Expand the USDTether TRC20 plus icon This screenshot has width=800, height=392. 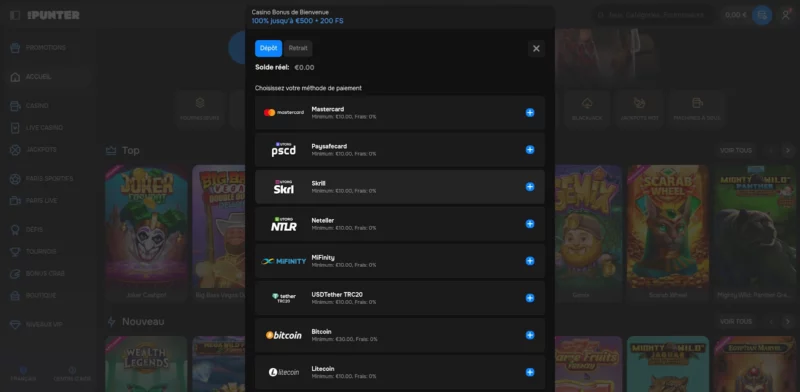tap(530, 298)
